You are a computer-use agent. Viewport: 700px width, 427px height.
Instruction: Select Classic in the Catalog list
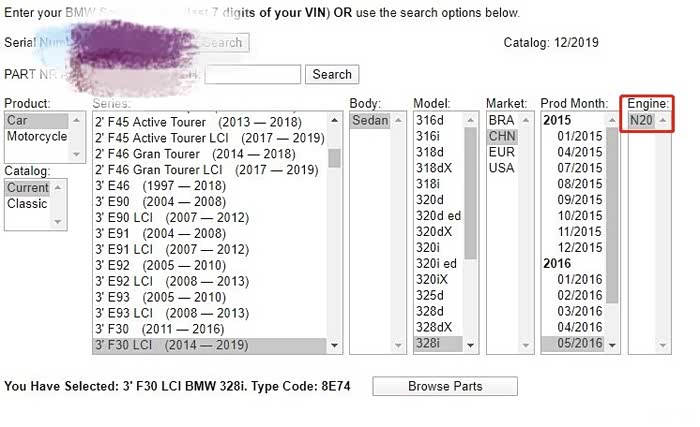(x=27, y=204)
